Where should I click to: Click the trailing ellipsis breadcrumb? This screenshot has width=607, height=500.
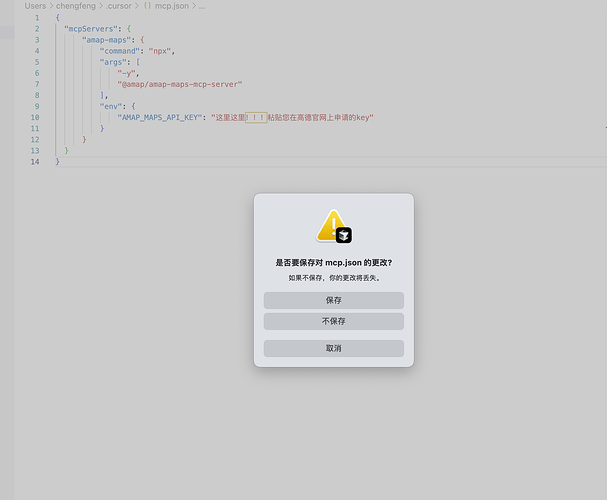coord(202,6)
